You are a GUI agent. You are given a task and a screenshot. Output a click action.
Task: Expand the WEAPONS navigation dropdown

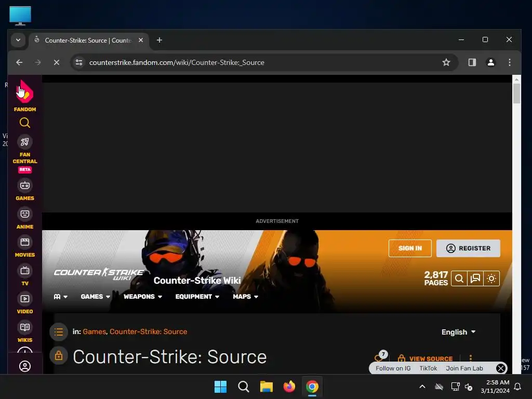click(x=143, y=297)
